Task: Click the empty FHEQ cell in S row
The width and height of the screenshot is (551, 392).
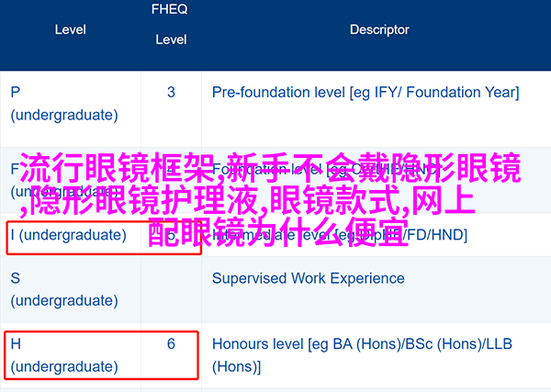Action: click(171, 290)
